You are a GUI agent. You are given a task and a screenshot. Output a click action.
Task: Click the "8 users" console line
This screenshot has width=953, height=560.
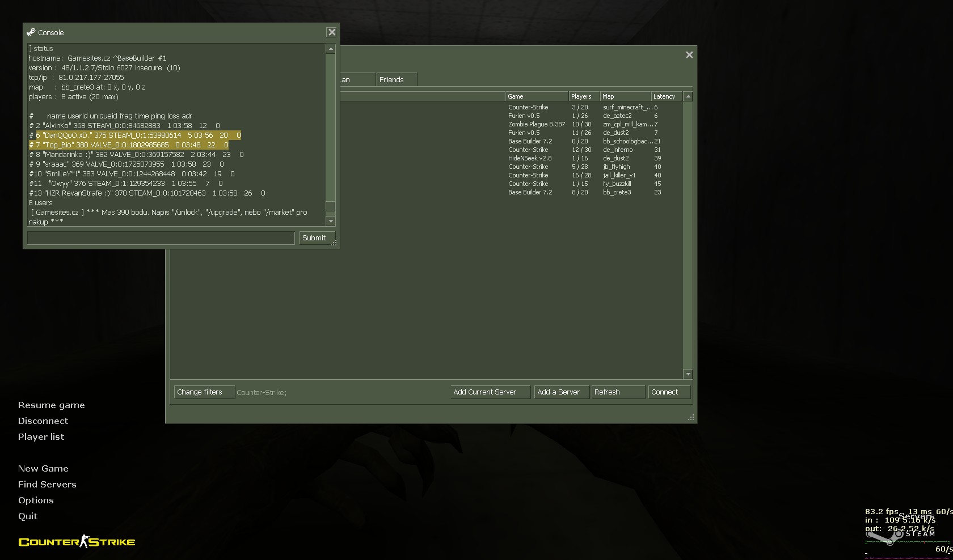tap(40, 203)
